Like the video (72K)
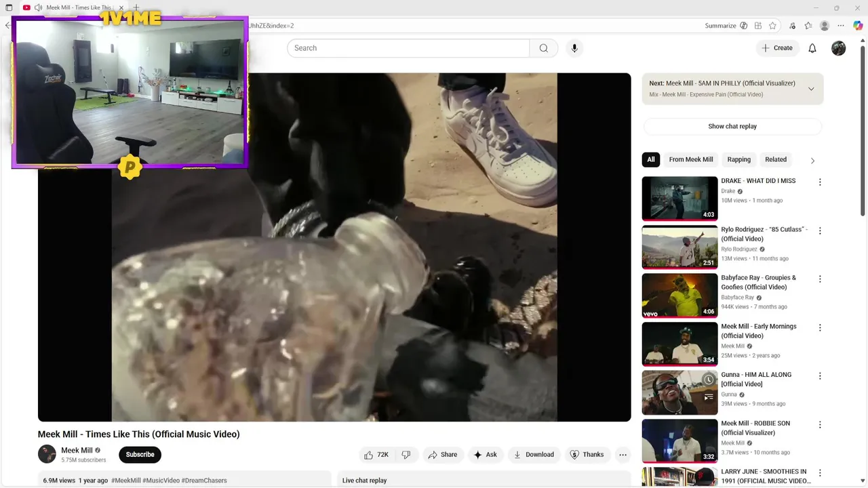 coord(376,455)
